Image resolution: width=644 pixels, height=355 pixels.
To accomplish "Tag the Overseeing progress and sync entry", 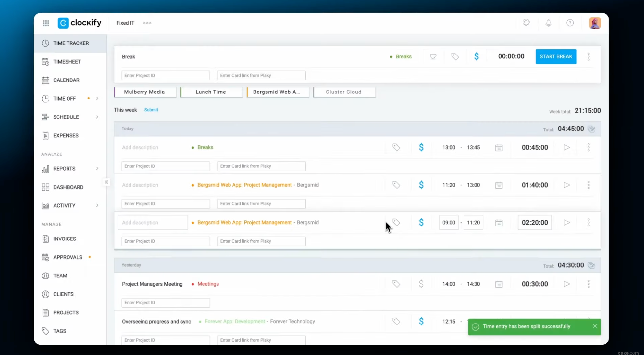I will [396, 322].
